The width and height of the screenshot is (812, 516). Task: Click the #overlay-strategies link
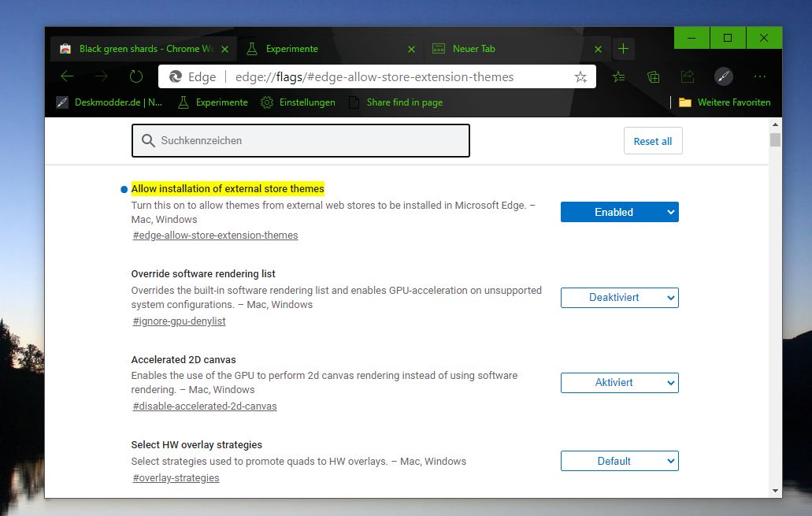tap(176, 477)
